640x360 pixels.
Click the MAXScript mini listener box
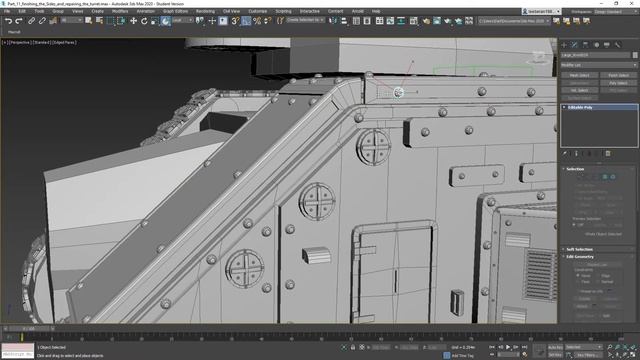tap(18, 351)
